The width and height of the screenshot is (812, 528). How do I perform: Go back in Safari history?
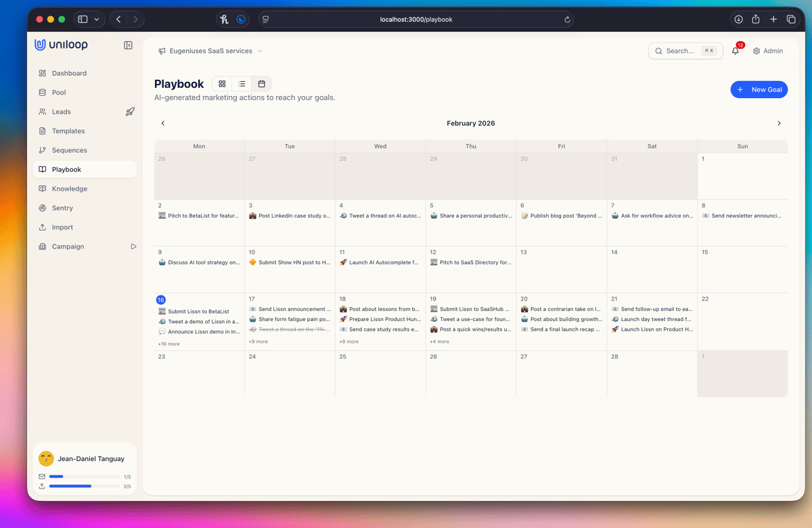click(x=118, y=20)
